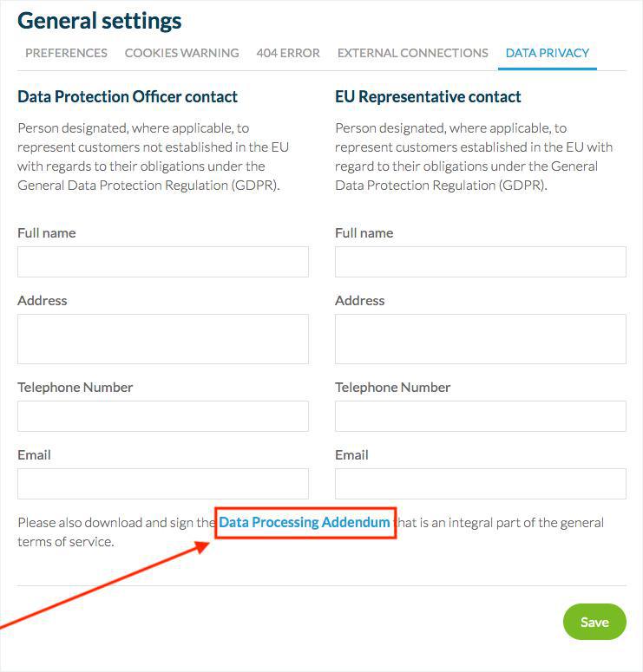Click the General settings page title

pyautogui.click(x=100, y=21)
